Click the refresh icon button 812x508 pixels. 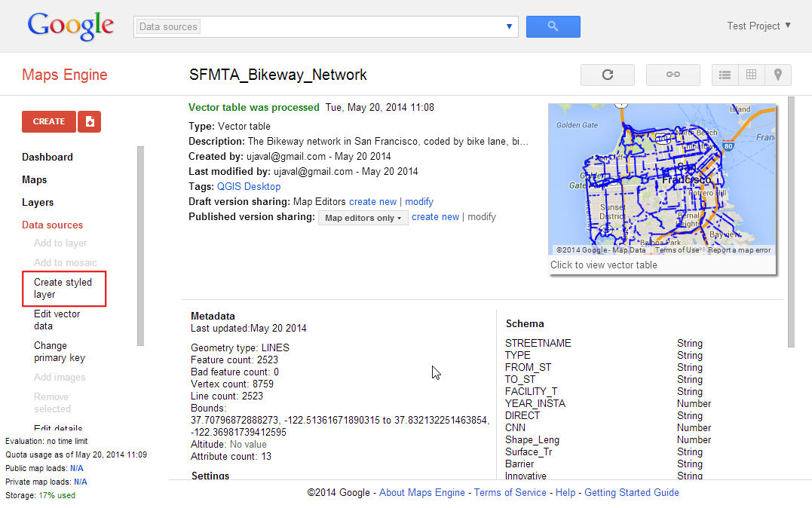click(x=608, y=75)
